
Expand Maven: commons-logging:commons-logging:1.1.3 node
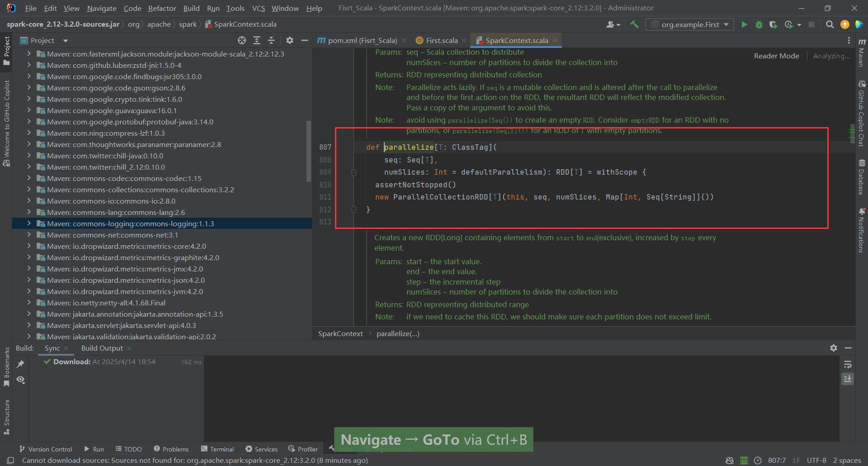(x=29, y=223)
